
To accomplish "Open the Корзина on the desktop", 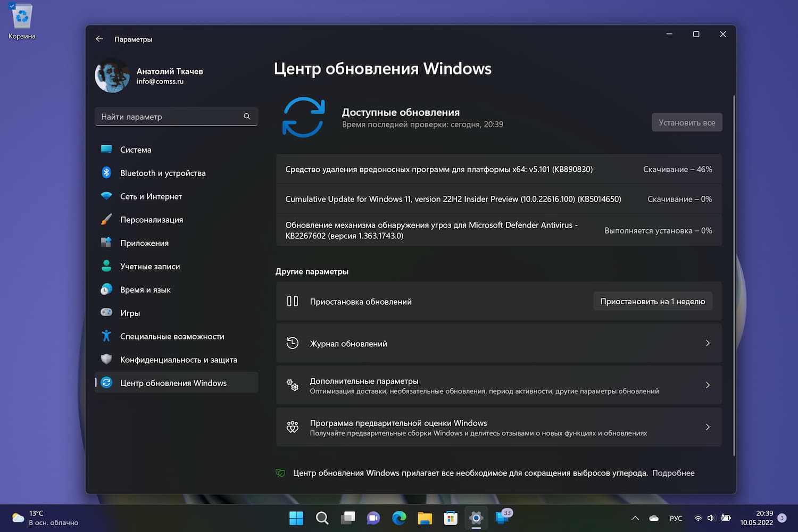I will pos(21,16).
